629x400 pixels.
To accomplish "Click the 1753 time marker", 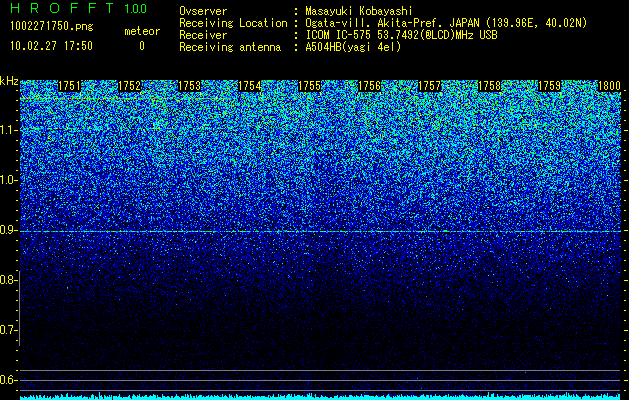I will pyautogui.click(x=189, y=86).
